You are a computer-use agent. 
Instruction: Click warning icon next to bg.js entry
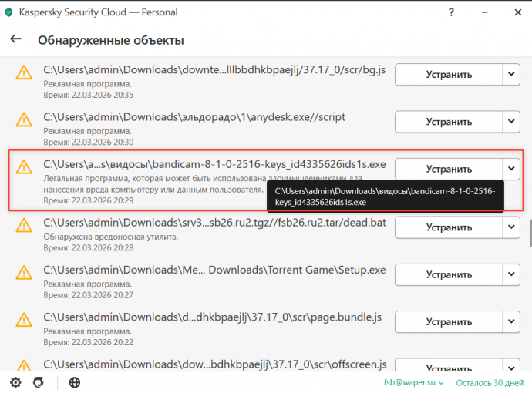click(25, 74)
